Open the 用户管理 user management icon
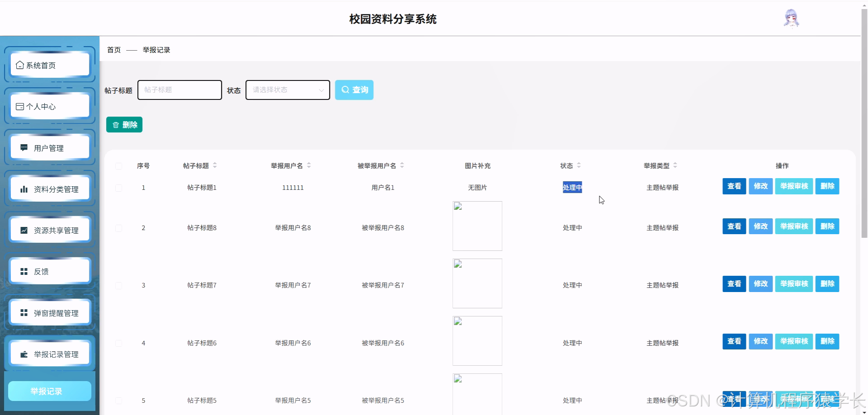Screen dimensions: 868x415 (24, 147)
